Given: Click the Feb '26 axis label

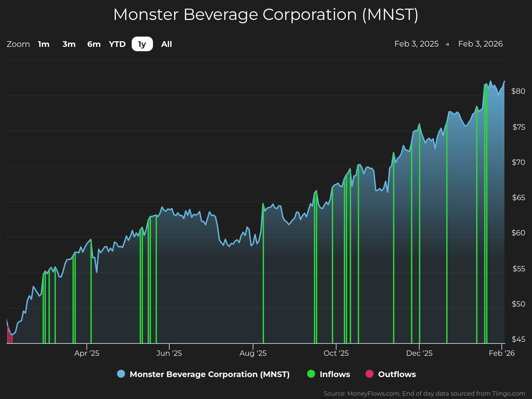Looking at the screenshot, I should pos(502,353).
